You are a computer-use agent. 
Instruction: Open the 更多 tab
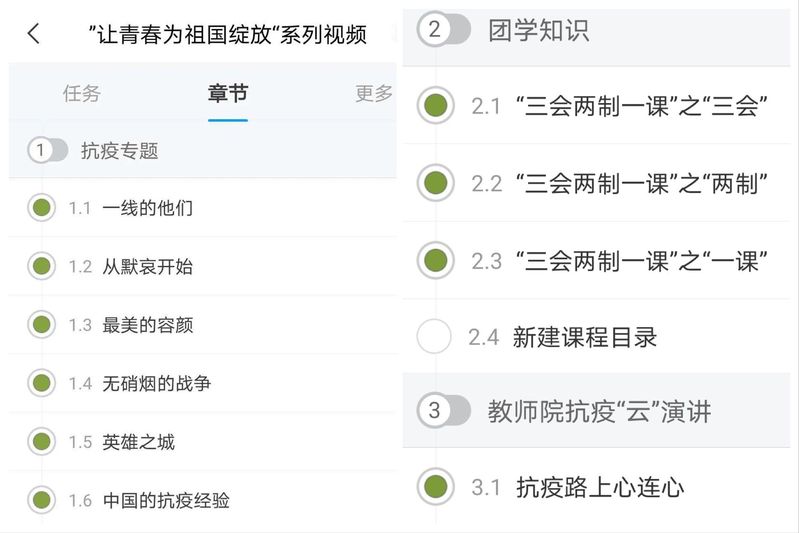pyautogui.click(x=374, y=94)
